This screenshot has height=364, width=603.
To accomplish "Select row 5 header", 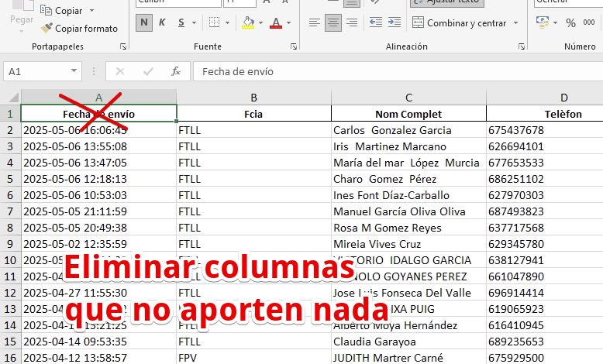I will tap(10, 179).
